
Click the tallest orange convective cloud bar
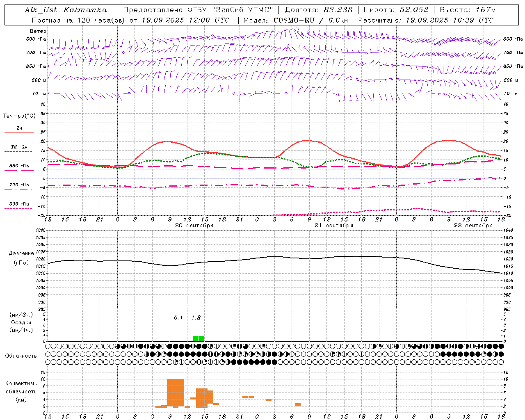[176, 393]
